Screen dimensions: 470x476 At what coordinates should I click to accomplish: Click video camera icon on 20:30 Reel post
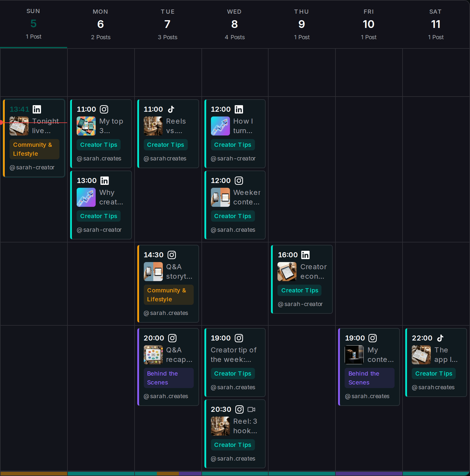pyautogui.click(x=251, y=409)
